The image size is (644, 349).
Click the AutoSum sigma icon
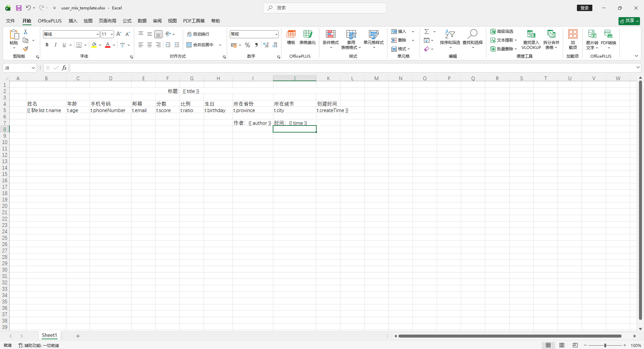[427, 32]
